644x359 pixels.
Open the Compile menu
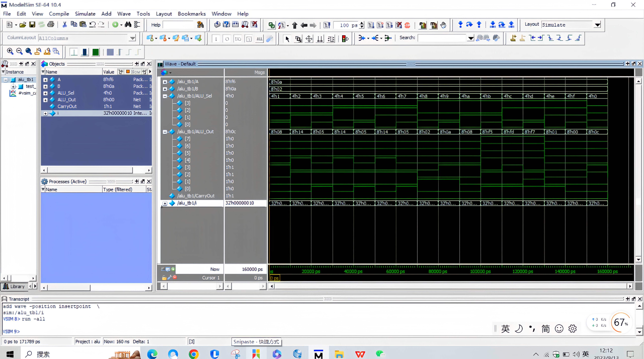(59, 14)
